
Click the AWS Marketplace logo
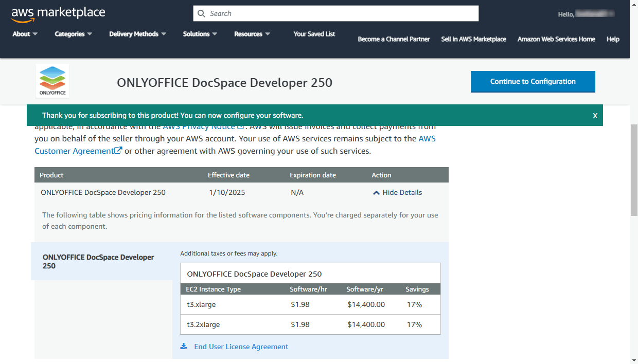tap(58, 14)
